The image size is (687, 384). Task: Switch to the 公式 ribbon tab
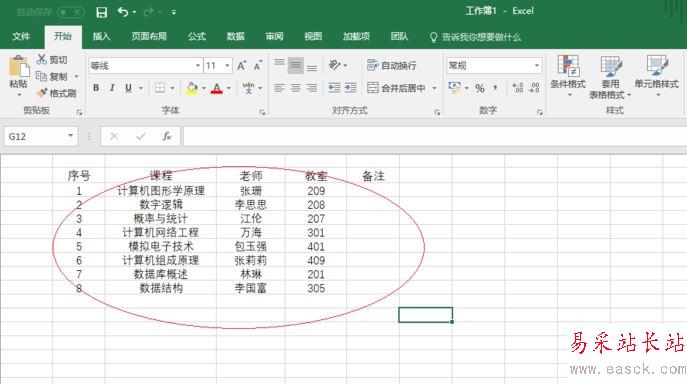tap(197, 36)
